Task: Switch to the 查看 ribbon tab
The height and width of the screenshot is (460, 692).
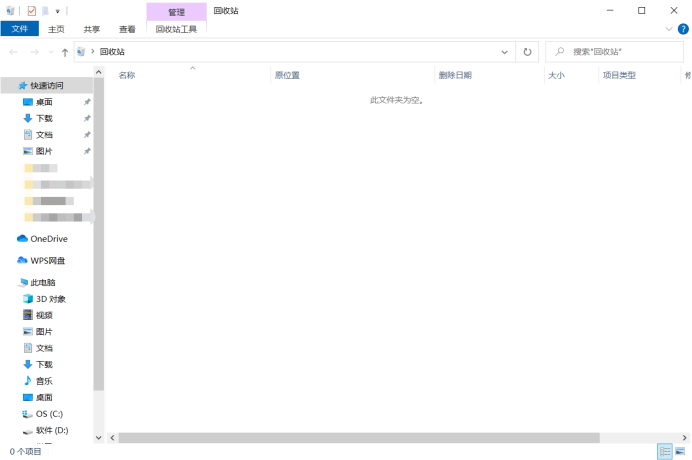Action: (127, 29)
